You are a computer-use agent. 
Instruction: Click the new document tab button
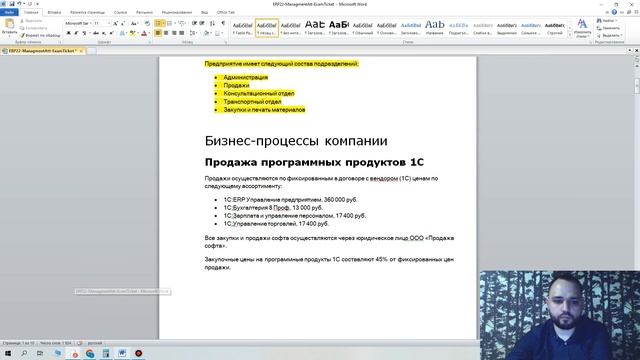tap(92, 51)
